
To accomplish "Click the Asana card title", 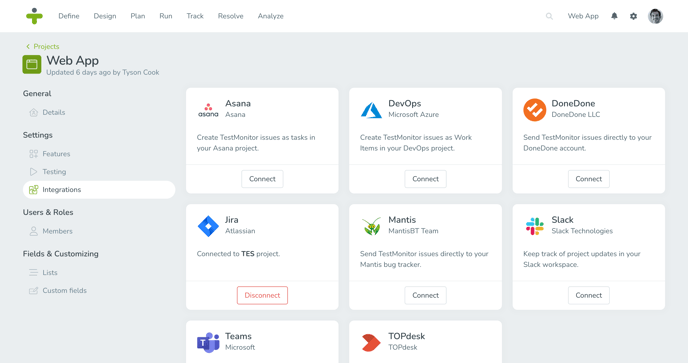I will 238,103.
